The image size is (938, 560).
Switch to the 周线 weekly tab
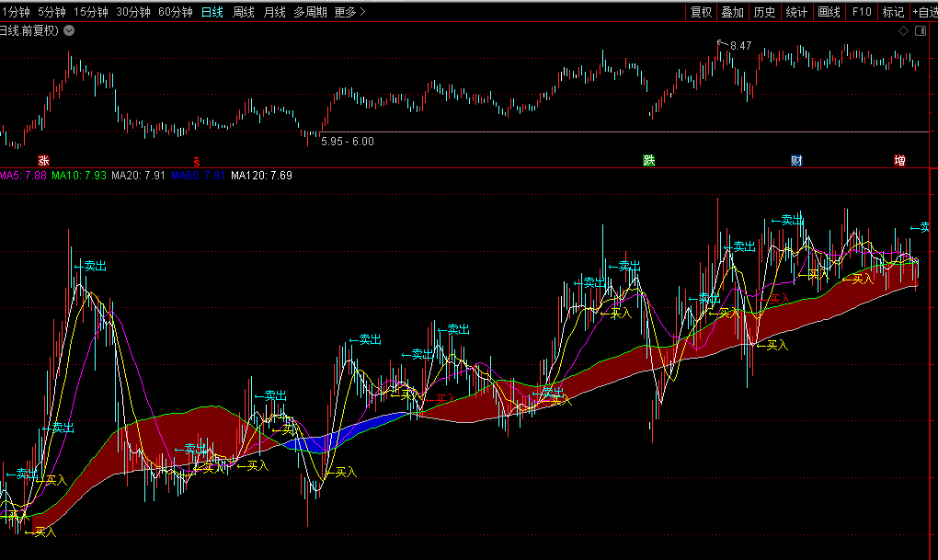click(x=244, y=12)
